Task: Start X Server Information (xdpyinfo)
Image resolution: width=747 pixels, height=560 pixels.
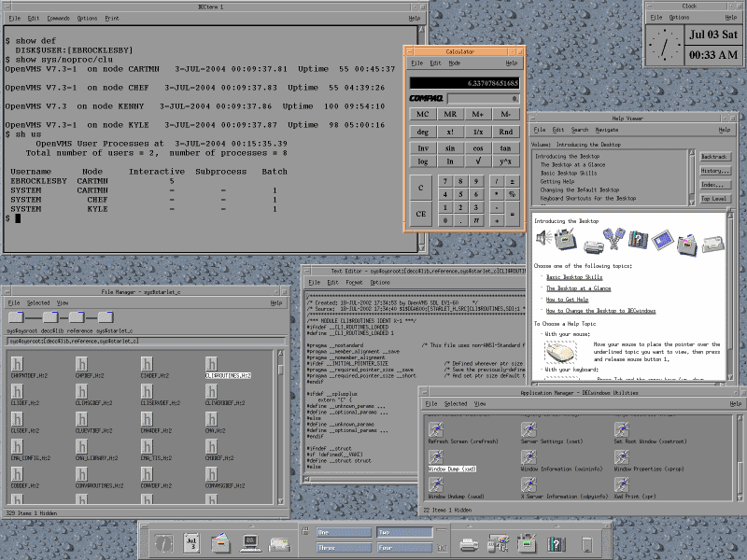Action: [x=529, y=484]
